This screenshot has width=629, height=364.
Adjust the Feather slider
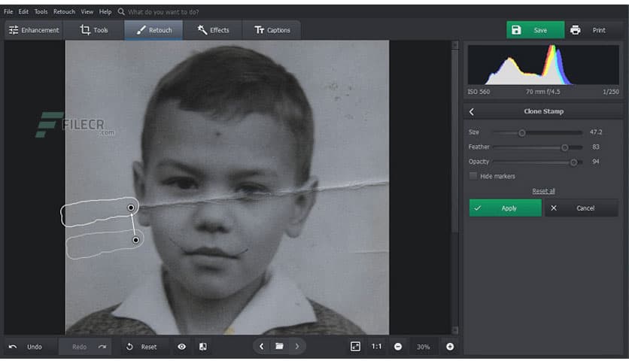tap(564, 147)
